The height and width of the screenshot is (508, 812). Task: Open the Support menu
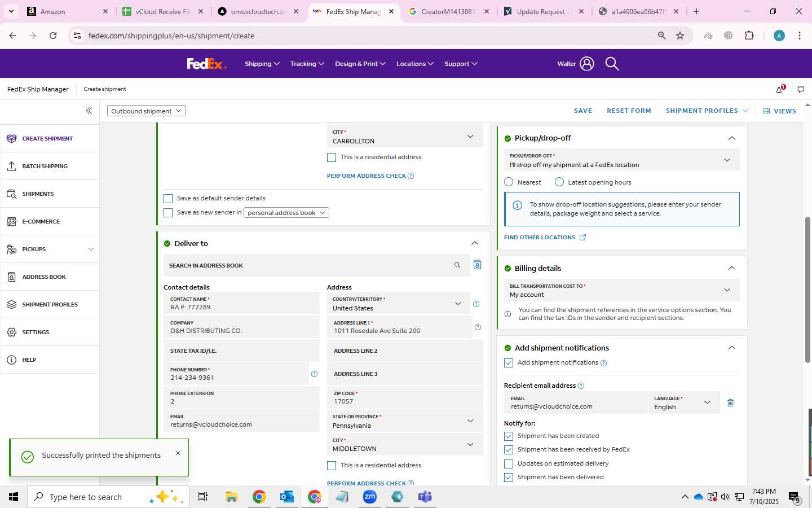[461, 64]
